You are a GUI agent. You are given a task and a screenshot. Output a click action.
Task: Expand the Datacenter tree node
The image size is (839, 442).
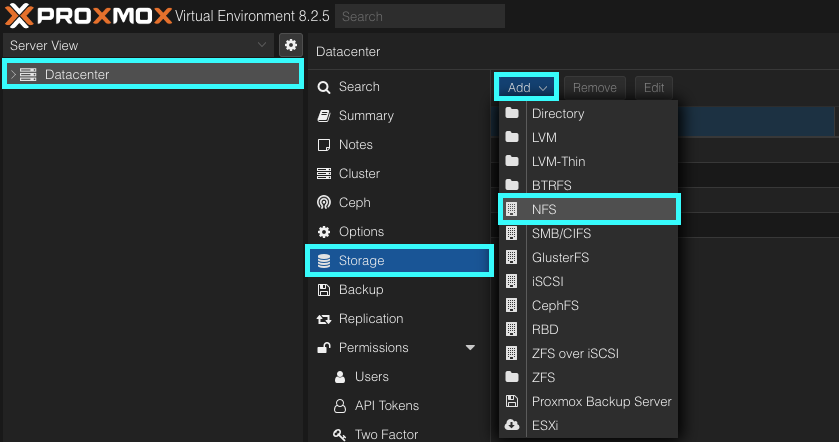(13, 75)
